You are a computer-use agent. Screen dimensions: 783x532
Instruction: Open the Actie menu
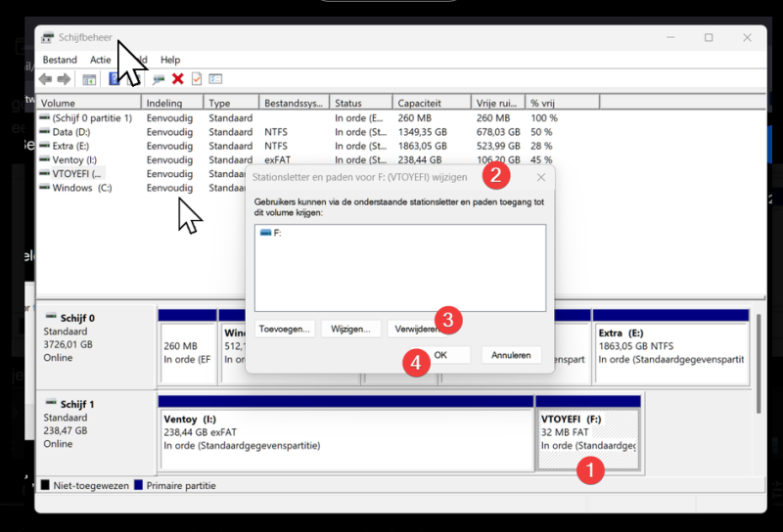(x=101, y=60)
